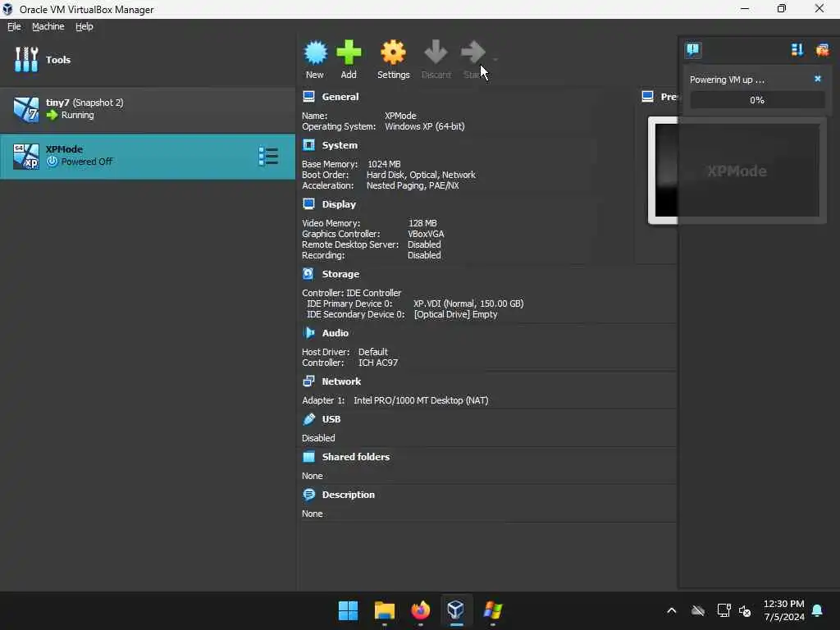Open File Explorer from taskbar
The image size is (840, 630).
coord(384,610)
